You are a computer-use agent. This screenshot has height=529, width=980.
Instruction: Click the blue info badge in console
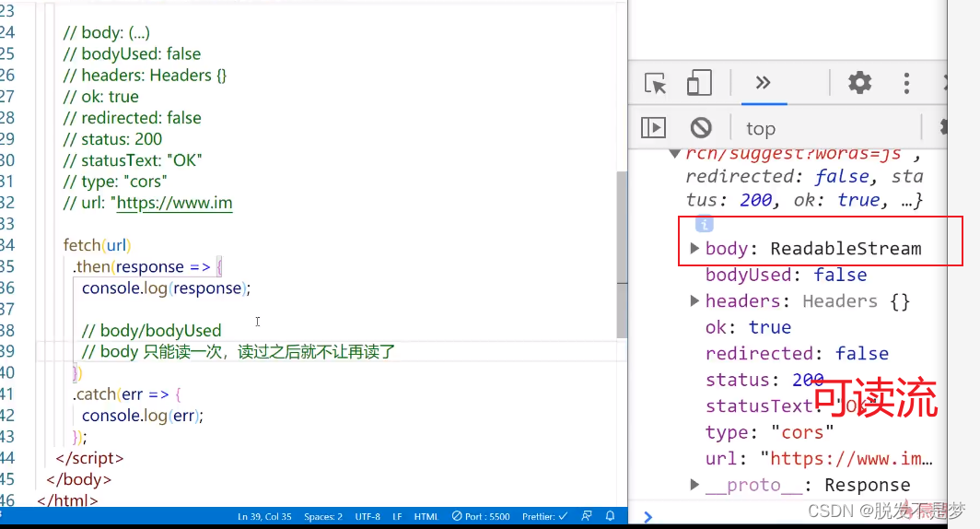pos(704,224)
